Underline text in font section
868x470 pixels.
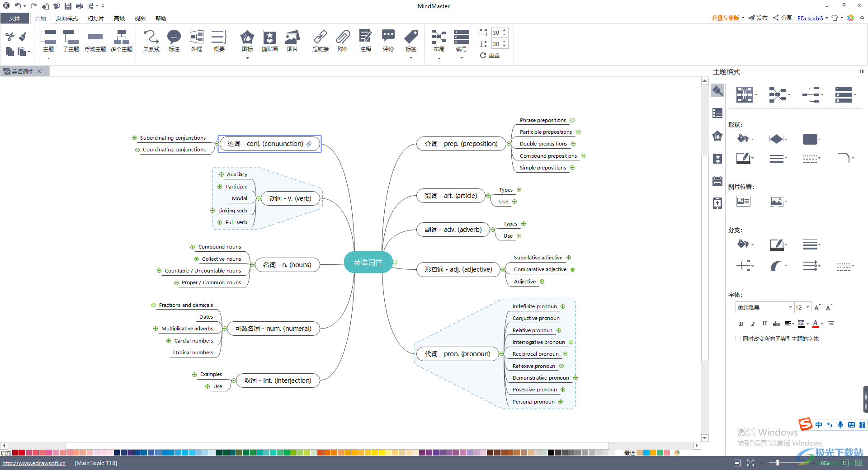(764, 324)
